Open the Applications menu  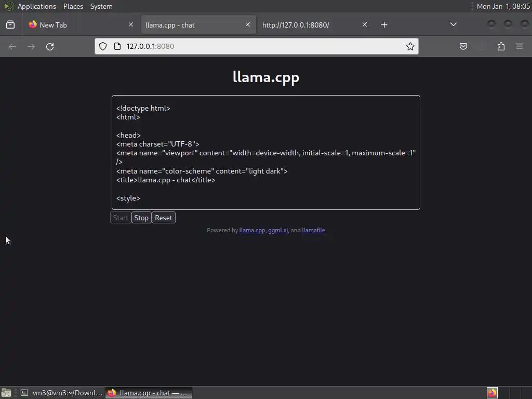(37, 6)
